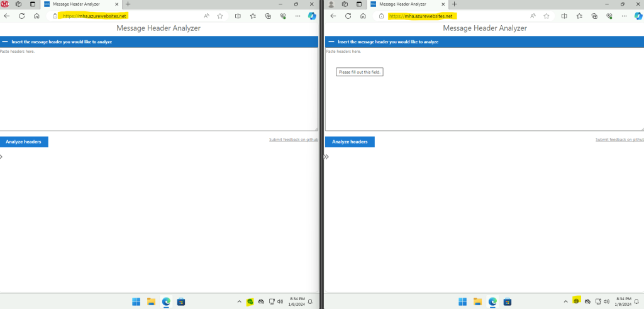Refresh the page in right browser window

click(348, 16)
